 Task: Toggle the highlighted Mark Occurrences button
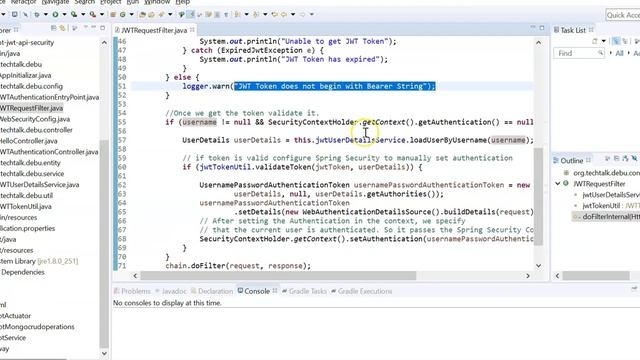[190, 14]
